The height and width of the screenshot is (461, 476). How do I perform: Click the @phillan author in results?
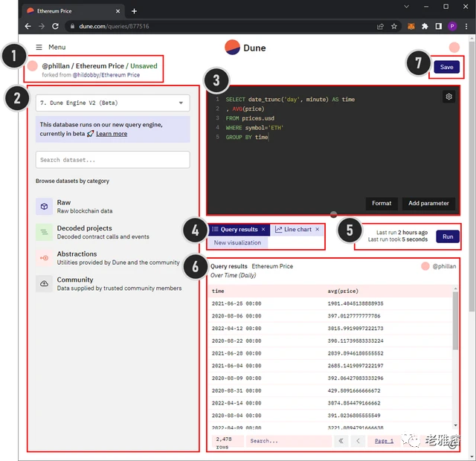coord(444,266)
